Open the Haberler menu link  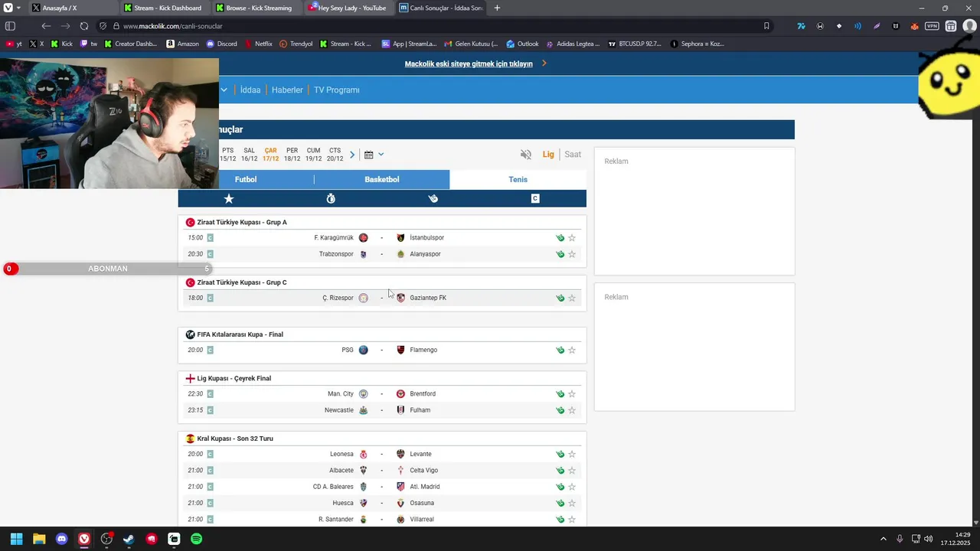coord(287,90)
